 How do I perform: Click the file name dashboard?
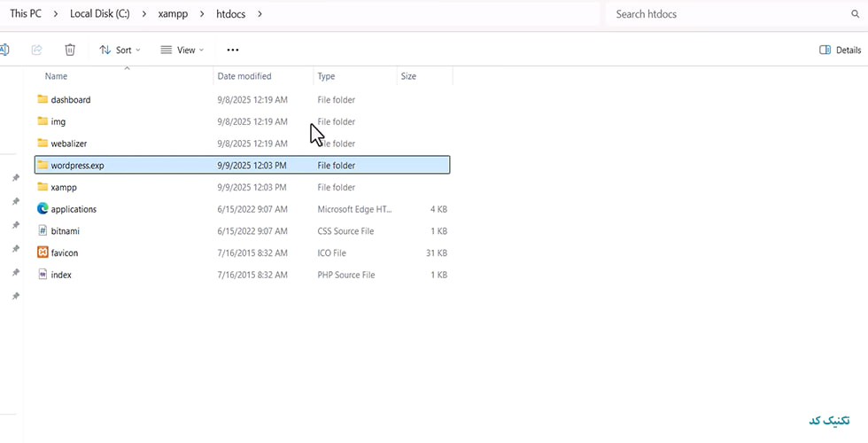[x=70, y=99]
